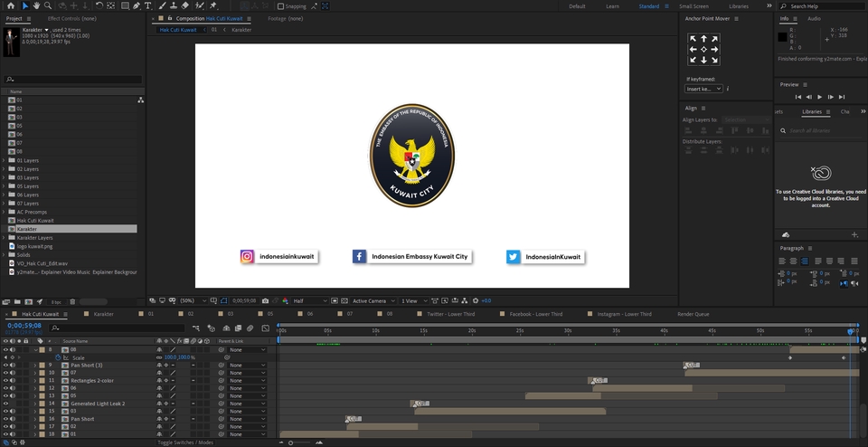The height and width of the screenshot is (447, 868).
Task: Hide layer 08 with its eye icon
Action: coord(5,350)
